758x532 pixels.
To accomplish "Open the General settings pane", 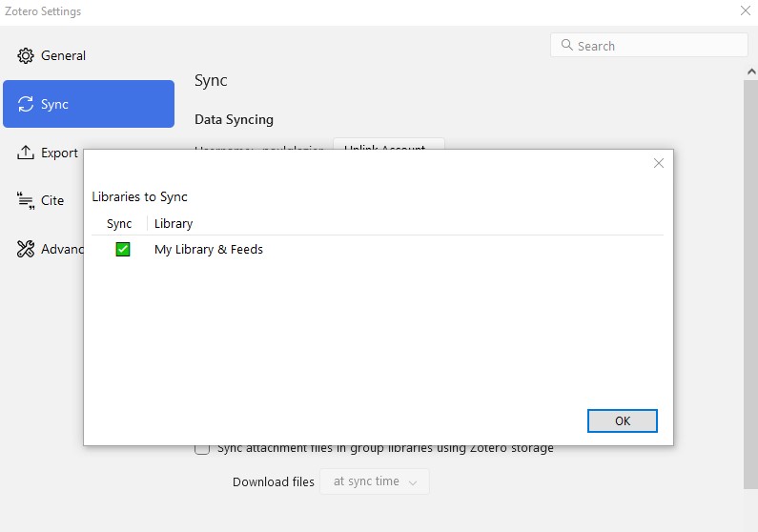I will coord(63,55).
